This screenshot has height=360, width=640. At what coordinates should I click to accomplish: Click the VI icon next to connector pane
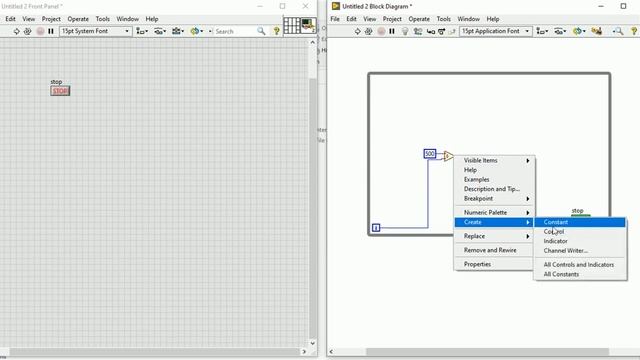pyautogui.click(x=308, y=25)
